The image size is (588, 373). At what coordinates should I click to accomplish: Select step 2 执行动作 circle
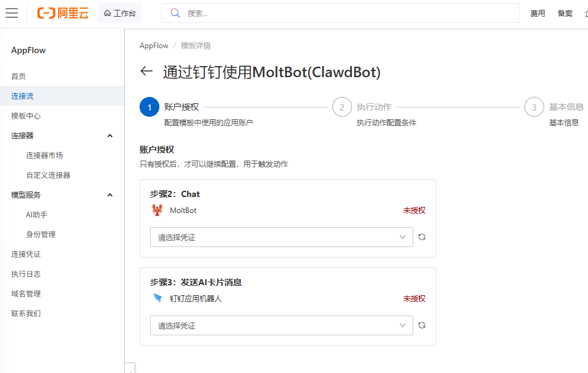(342, 107)
